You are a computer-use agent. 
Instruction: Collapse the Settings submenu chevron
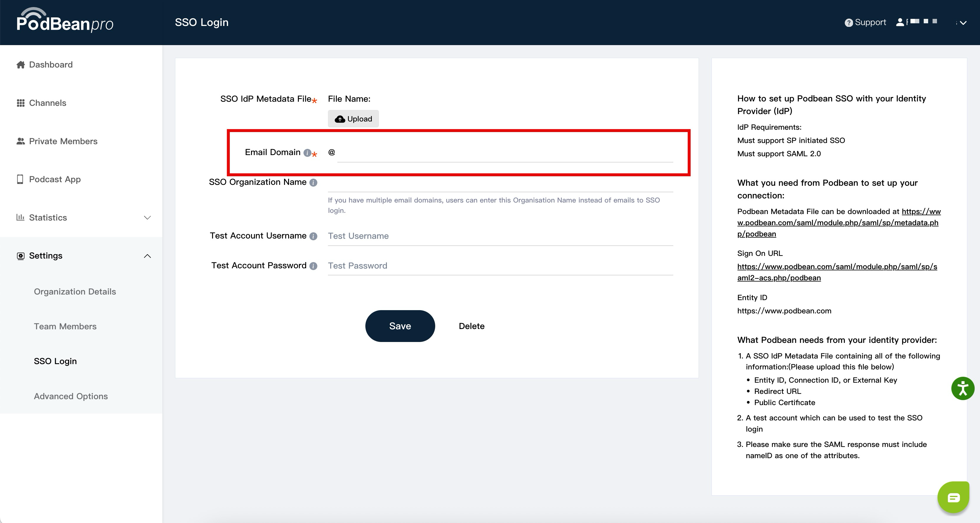pyautogui.click(x=148, y=256)
